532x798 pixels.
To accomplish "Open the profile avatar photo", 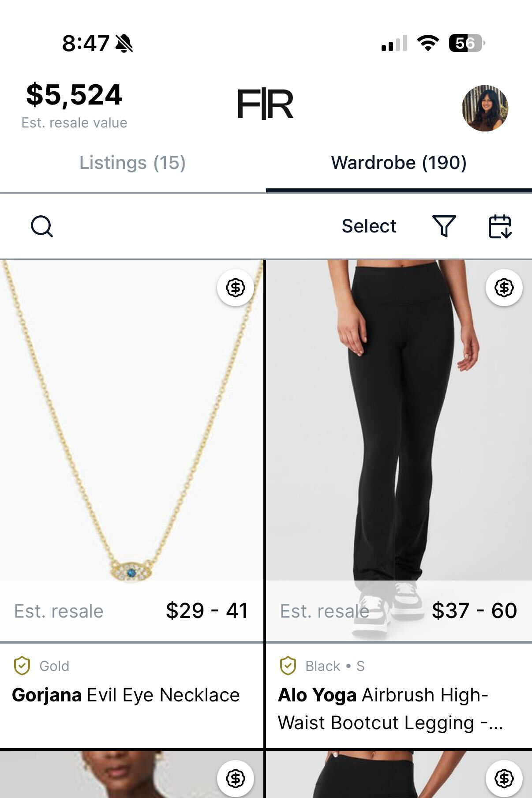I will [x=485, y=108].
